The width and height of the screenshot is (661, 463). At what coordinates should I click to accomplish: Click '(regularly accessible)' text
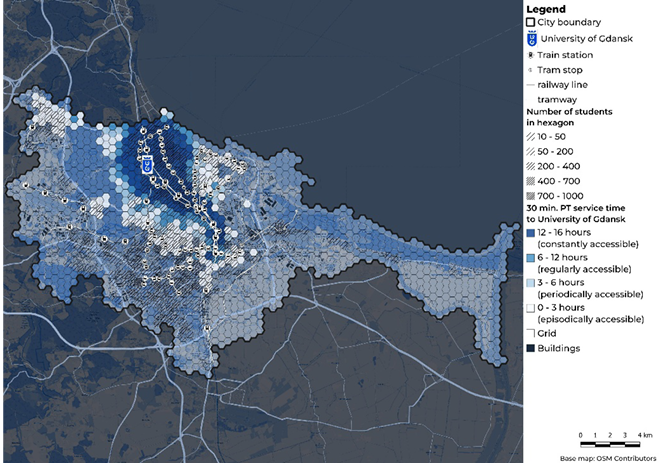(x=585, y=269)
